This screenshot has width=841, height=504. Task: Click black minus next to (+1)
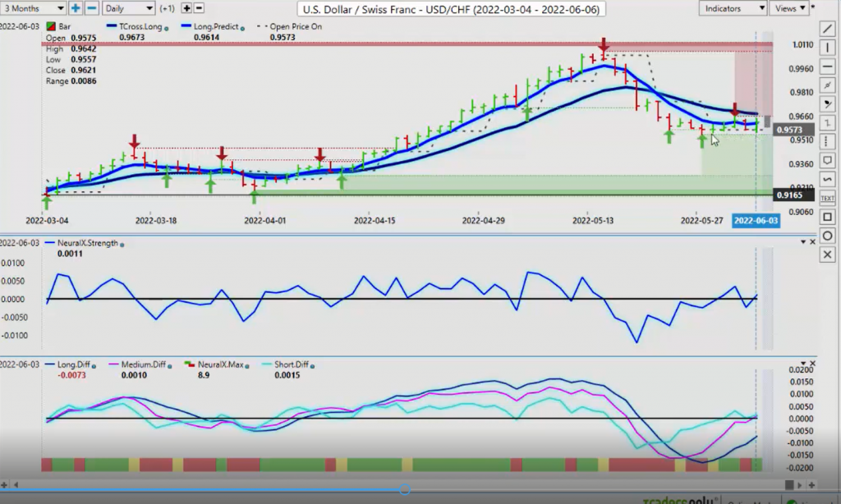(199, 8)
